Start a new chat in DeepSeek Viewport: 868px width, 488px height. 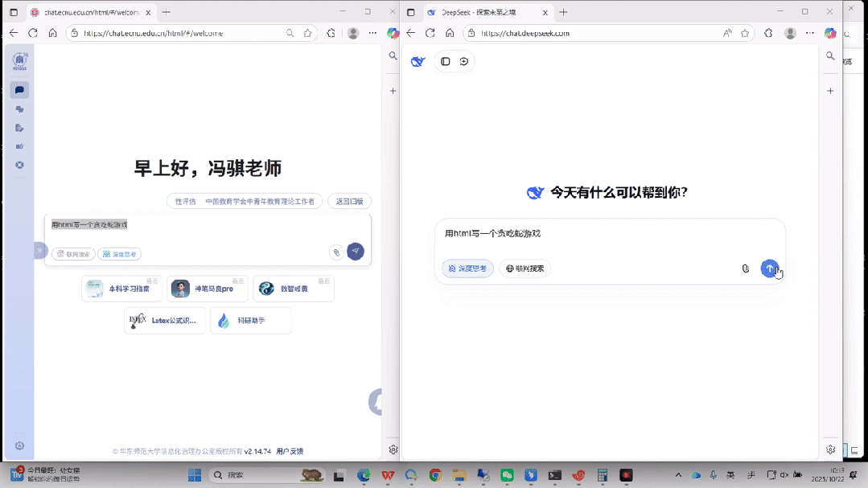464,61
